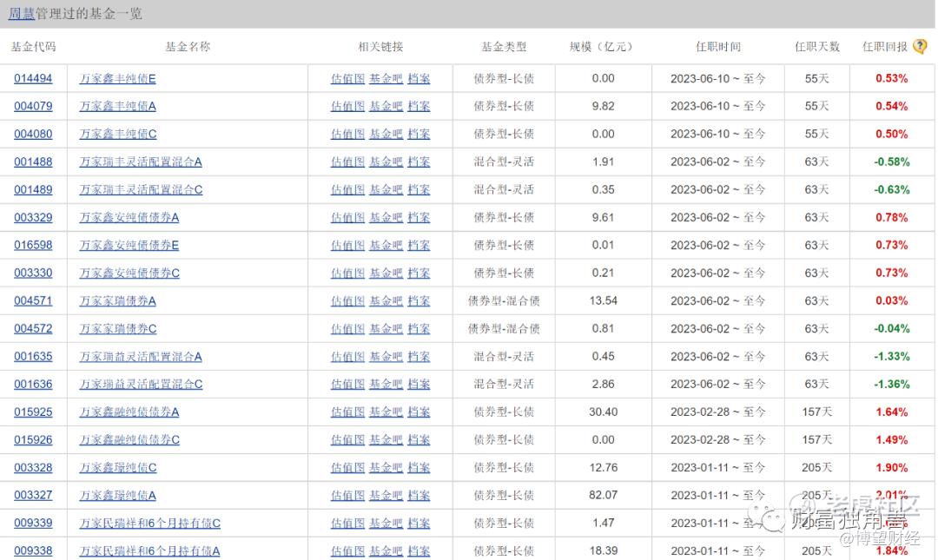The image size is (938, 560).
Task: Open fund code 003329 link
Action: 33,217
